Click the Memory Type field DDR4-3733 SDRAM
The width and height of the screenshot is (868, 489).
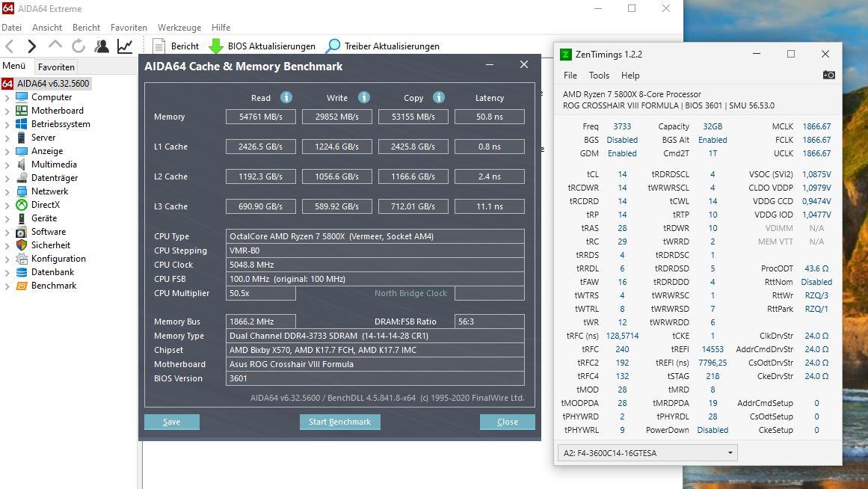tap(375, 336)
